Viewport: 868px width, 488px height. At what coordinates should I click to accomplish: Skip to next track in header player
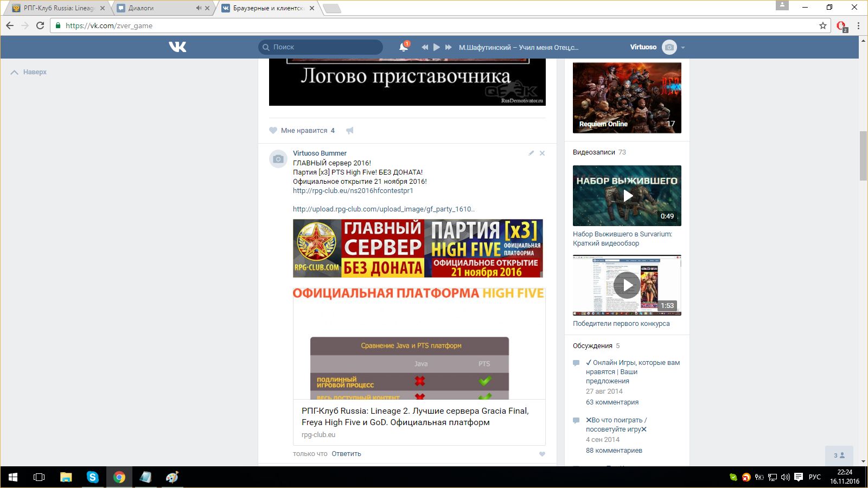[449, 47]
